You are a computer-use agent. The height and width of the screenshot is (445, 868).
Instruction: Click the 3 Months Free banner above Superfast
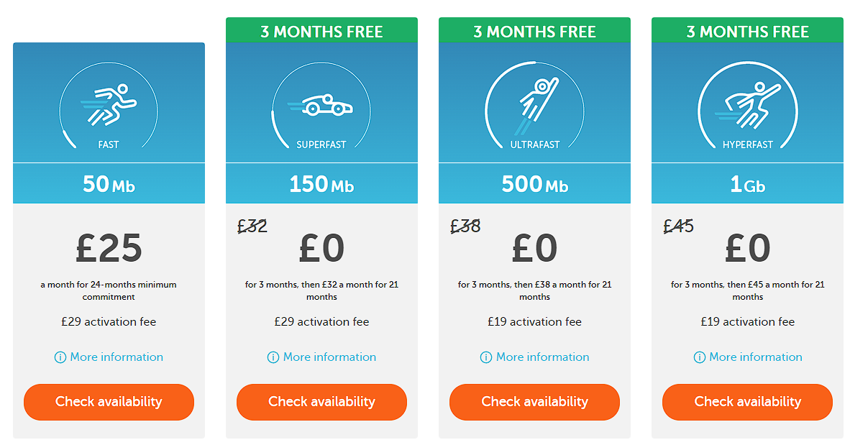321,31
